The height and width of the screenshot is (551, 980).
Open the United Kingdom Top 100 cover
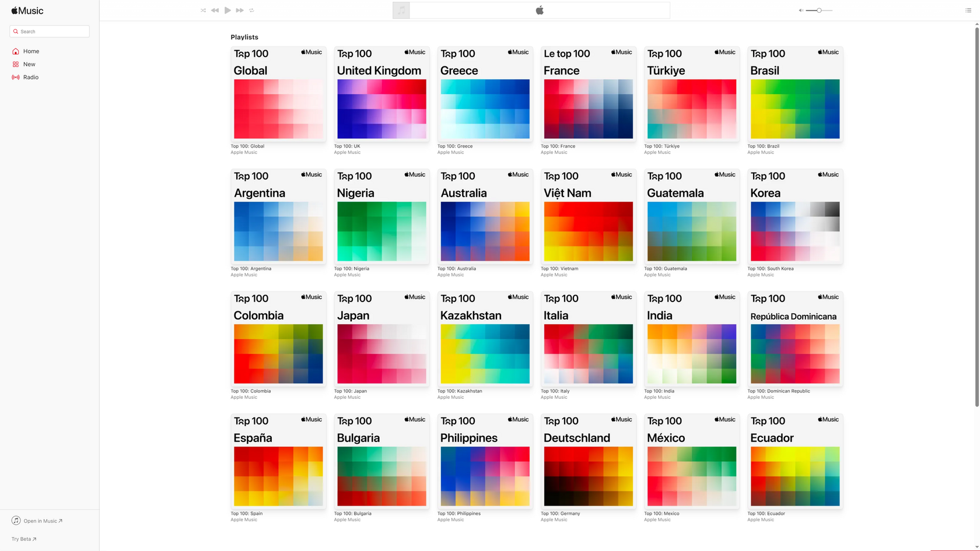point(381,94)
